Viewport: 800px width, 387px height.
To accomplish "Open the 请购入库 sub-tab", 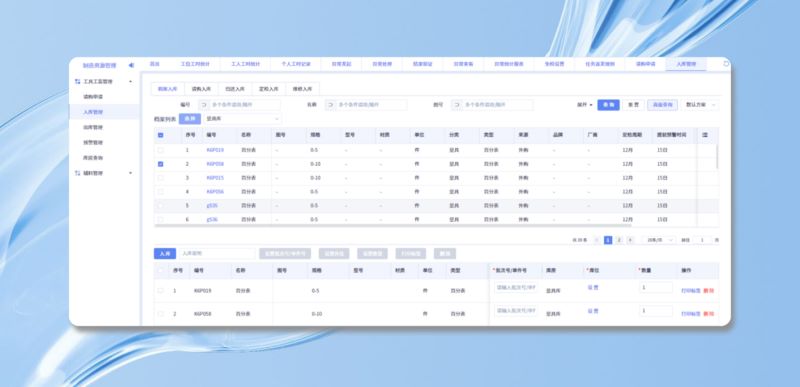I will point(201,89).
